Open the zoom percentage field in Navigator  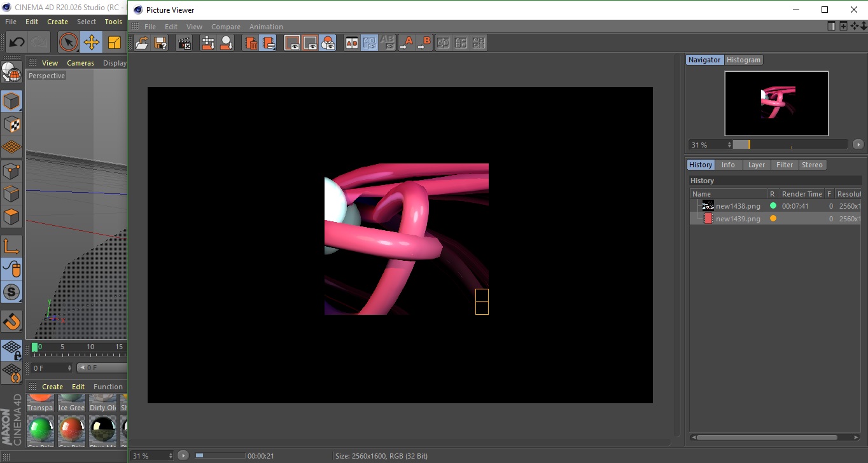click(x=710, y=145)
